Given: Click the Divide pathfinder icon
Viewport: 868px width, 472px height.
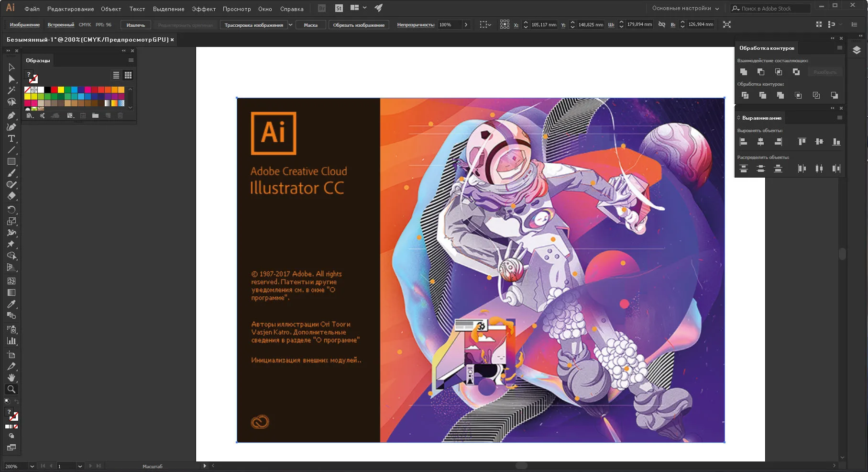Looking at the screenshot, I should point(745,95).
